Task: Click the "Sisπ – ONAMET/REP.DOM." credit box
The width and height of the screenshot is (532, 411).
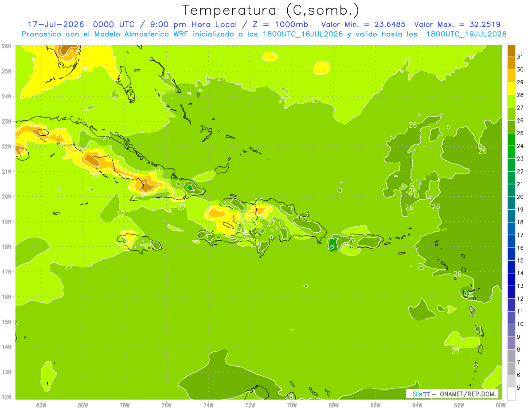Action: [452, 394]
